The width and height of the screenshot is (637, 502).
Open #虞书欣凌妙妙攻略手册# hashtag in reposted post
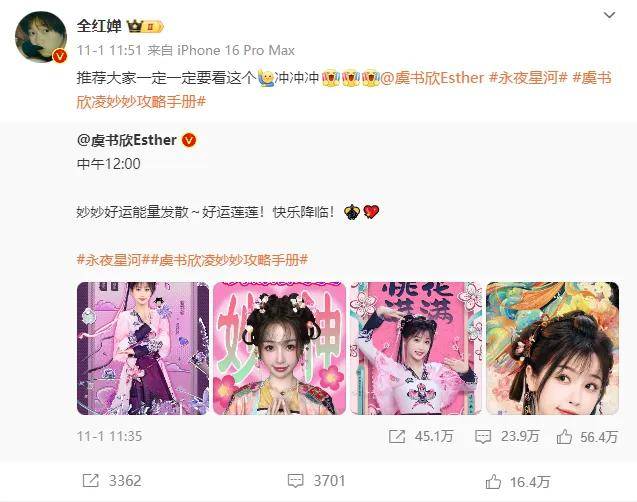click(230, 260)
